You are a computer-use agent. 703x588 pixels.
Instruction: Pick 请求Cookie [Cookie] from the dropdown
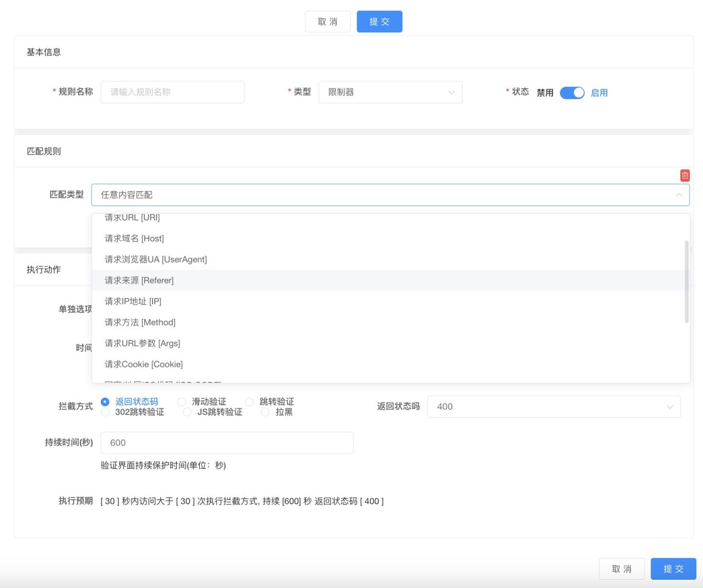click(x=143, y=364)
